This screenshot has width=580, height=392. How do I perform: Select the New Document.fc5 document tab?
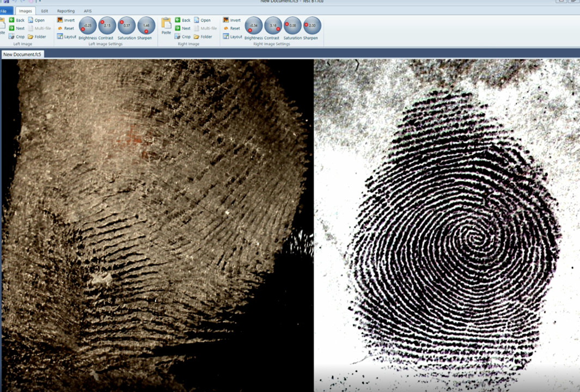tap(22, 54)
